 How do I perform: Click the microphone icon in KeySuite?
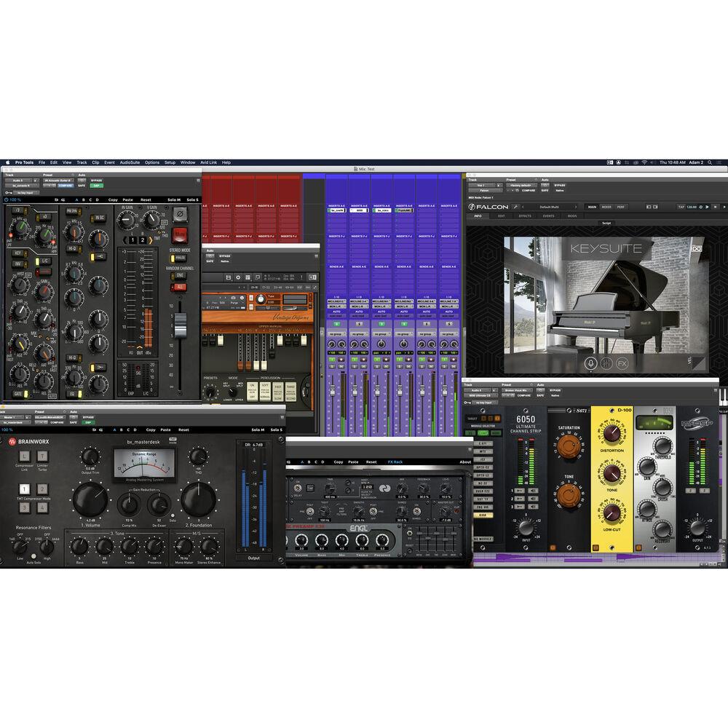pos(590,363)
